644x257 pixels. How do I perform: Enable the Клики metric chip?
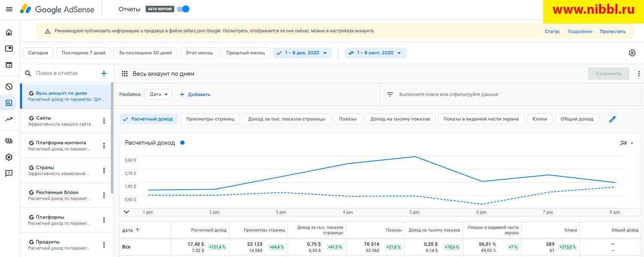(539, 119)
